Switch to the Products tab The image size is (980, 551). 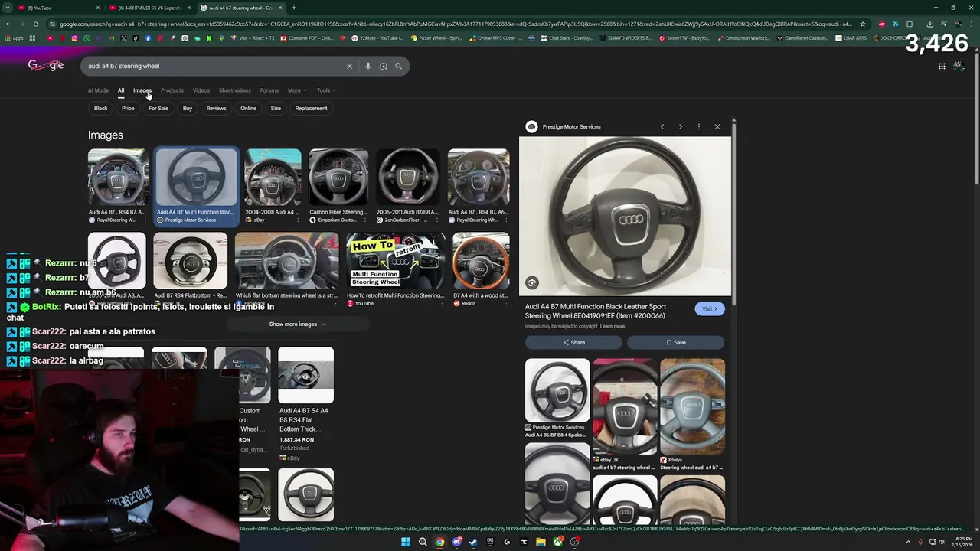click(x=171, y=90)
